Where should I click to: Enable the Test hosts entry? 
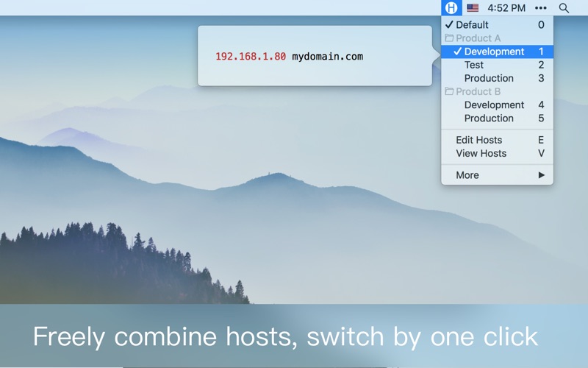[x=474, y=65]
